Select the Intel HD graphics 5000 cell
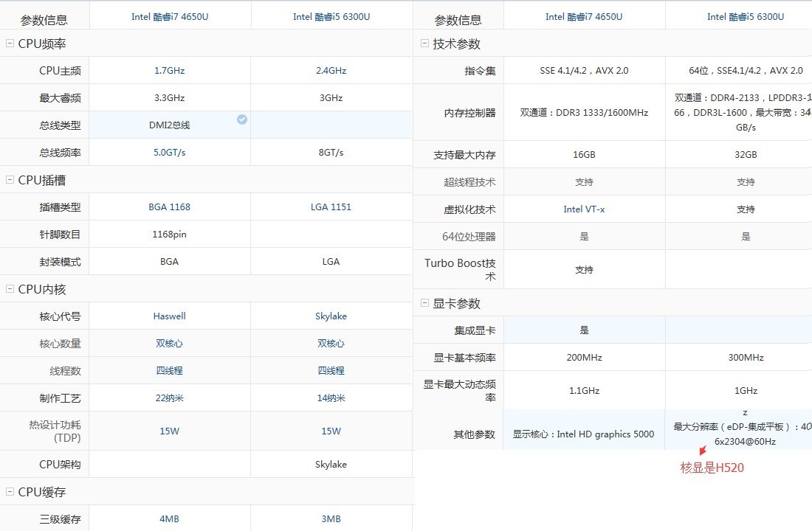 pos(583,434)
